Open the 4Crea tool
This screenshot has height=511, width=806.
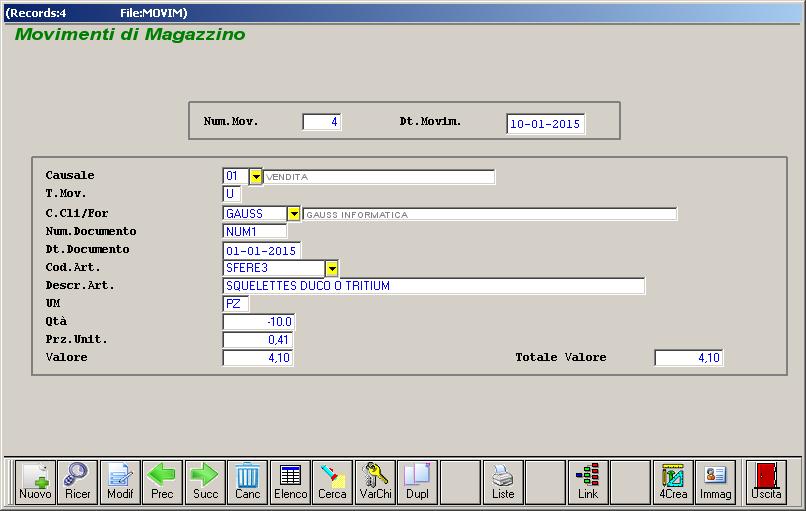point(673,482)
